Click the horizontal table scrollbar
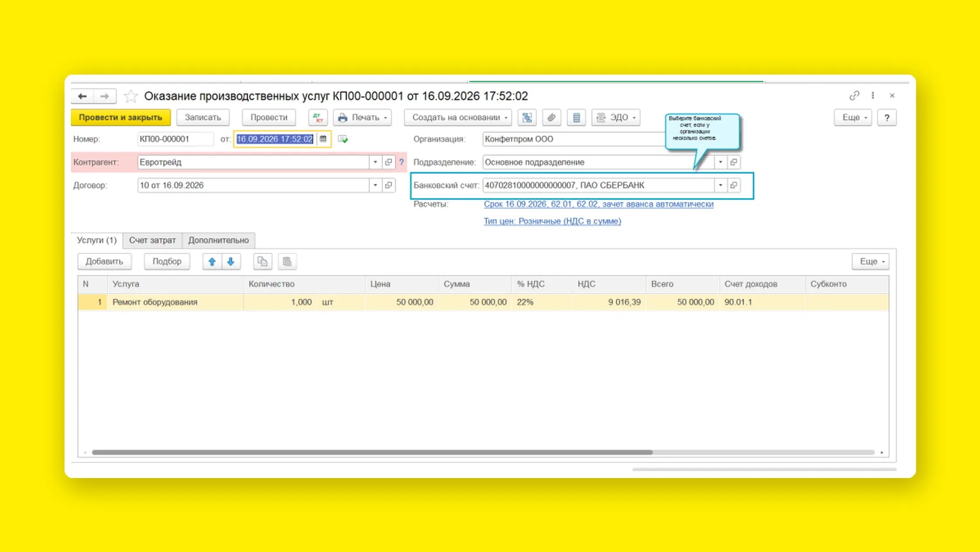The width and height of the screenshot is (980, 552). pos(372,452)
